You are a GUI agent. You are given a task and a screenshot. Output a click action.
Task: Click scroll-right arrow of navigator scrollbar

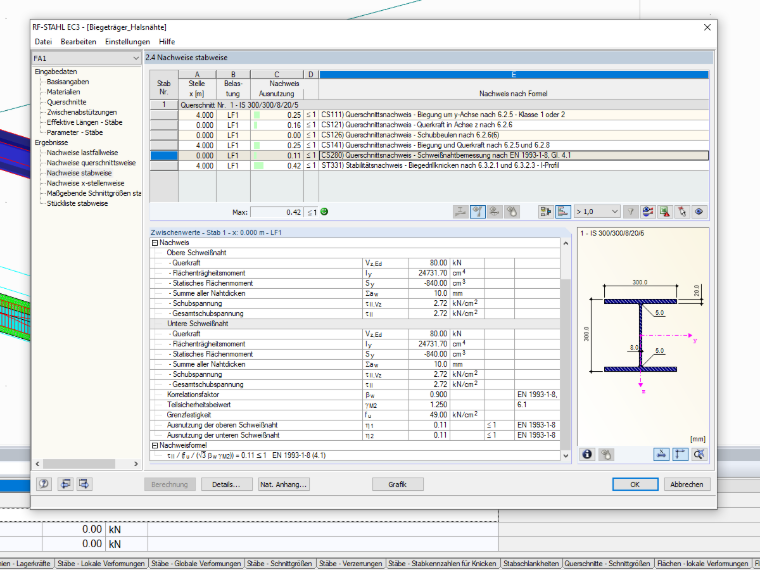point(136,464)
